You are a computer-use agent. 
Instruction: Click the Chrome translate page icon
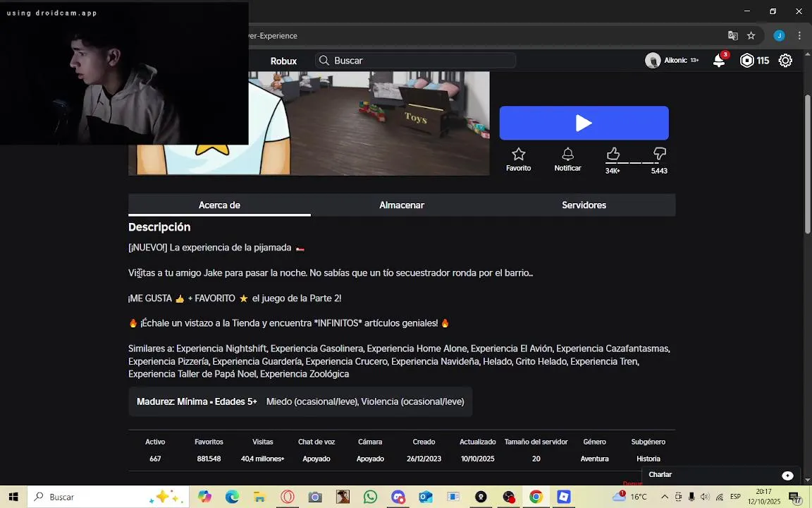[x=733, y=36]
